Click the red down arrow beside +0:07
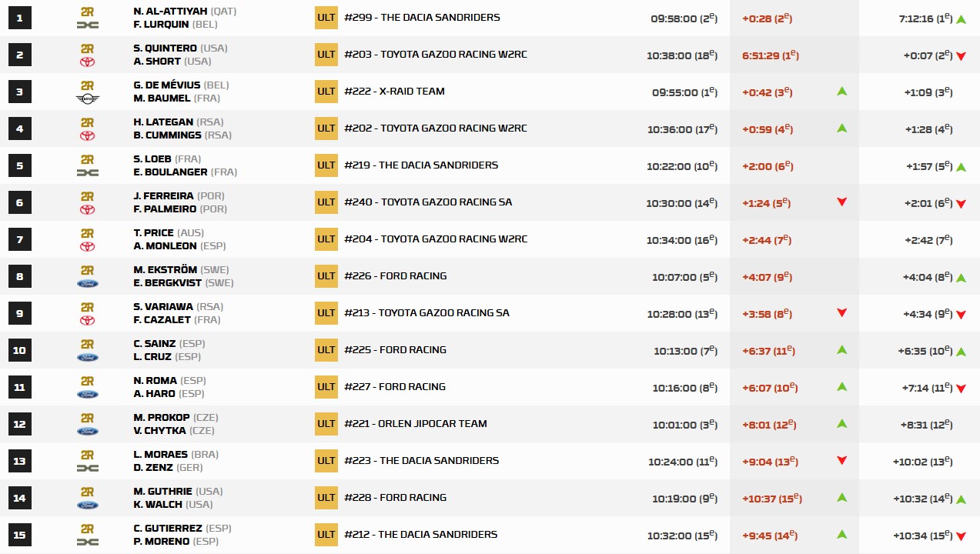 coord(961,56)
